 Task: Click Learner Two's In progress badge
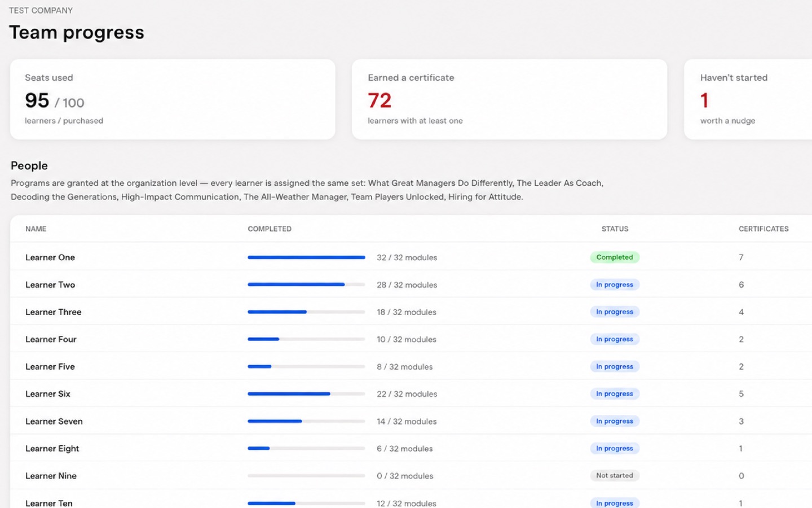615,284
